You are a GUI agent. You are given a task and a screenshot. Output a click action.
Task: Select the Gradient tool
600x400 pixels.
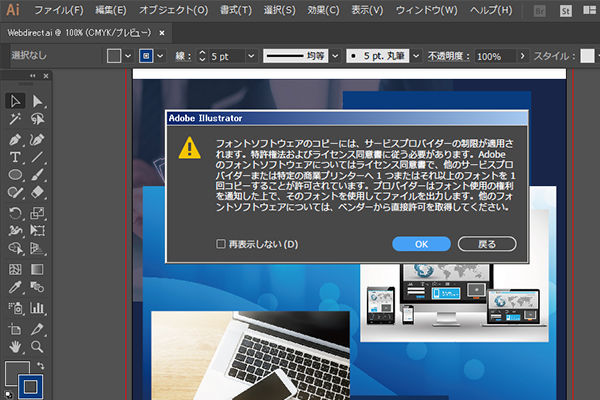click(x=37, y=269)
